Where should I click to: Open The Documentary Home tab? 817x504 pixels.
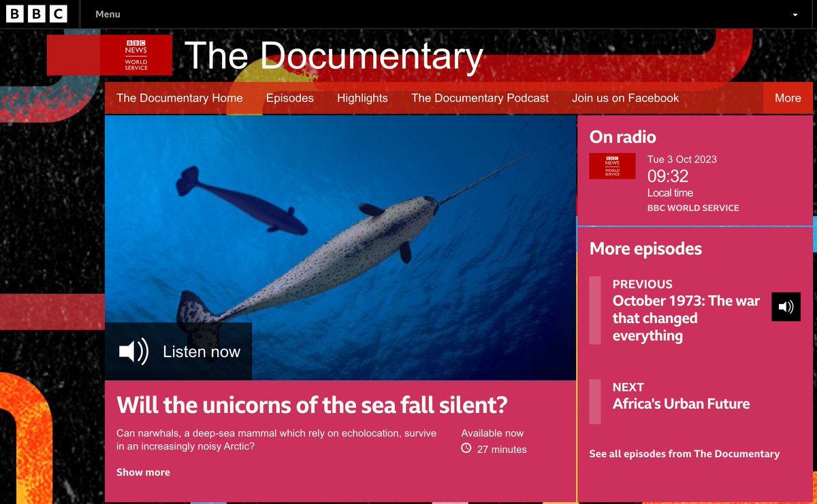[180, 98]
